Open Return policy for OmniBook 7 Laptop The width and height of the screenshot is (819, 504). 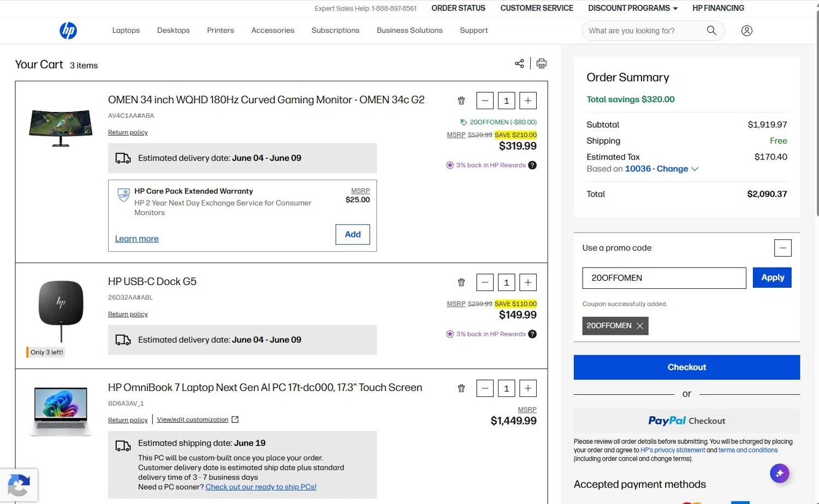tap(128, 420)
